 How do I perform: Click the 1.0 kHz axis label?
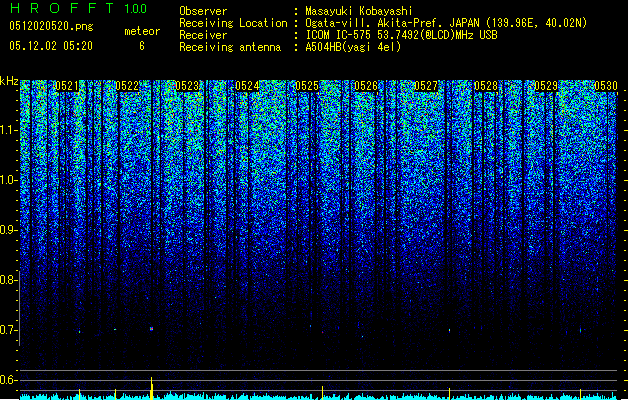point(9,180)
